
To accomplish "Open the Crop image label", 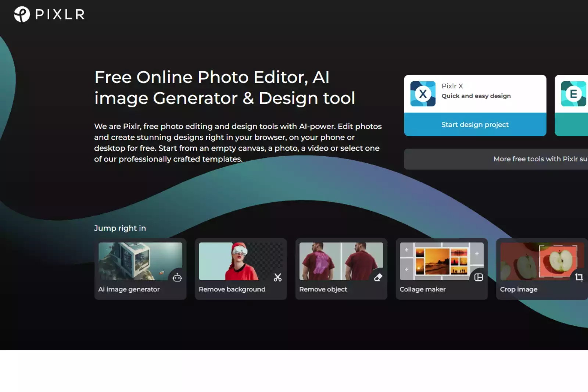I will point(519,289).
